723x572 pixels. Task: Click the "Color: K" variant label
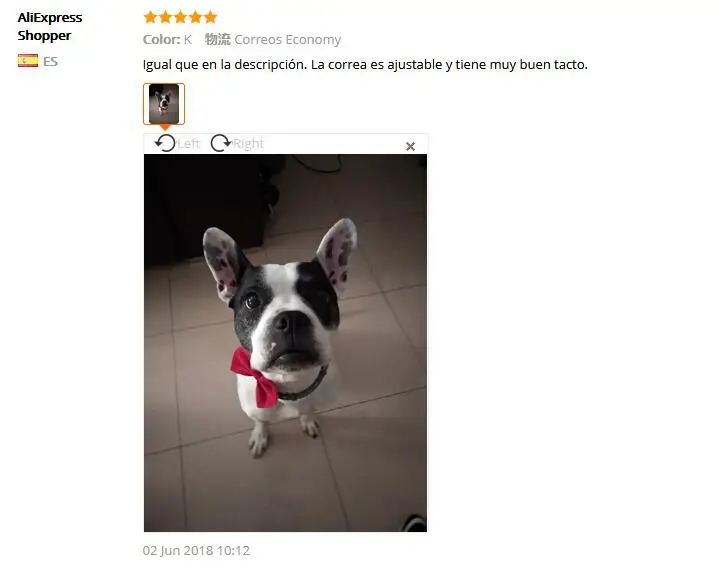[167, 40]
